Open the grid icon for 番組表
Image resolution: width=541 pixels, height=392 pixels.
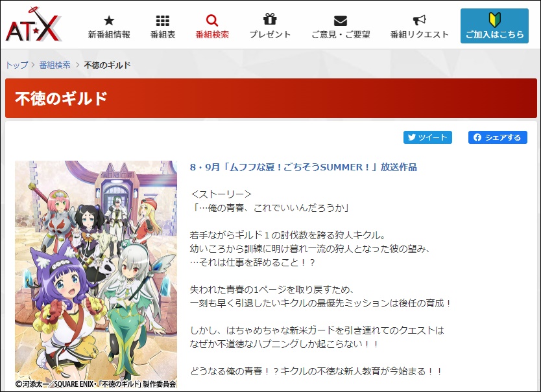163,21
